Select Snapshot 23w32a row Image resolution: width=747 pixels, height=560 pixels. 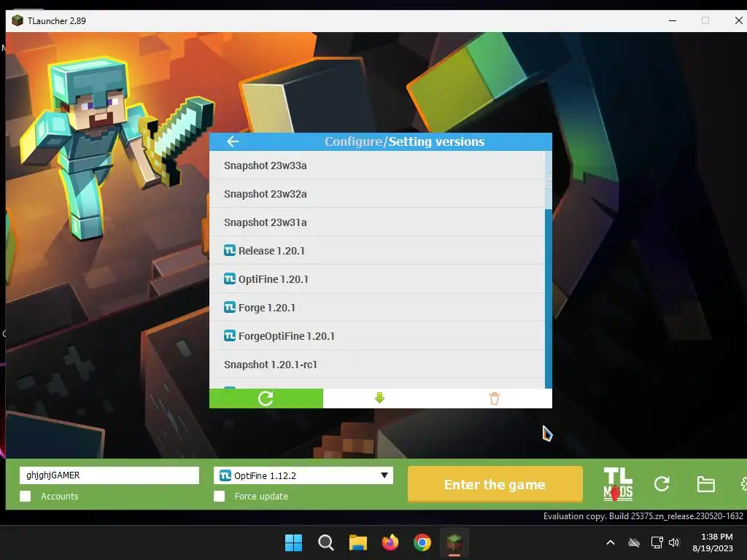point(377,194)
